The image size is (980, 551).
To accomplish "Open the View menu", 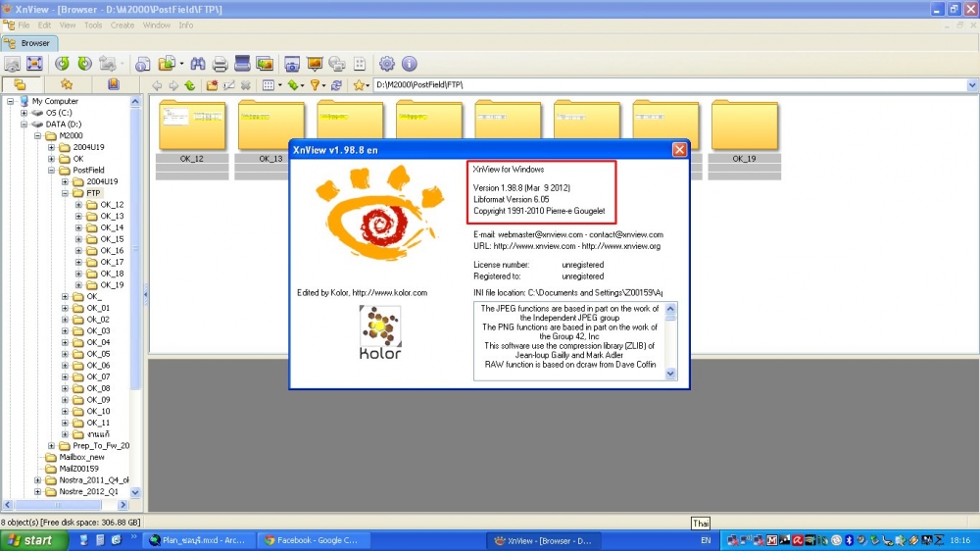I will (68, 25).
